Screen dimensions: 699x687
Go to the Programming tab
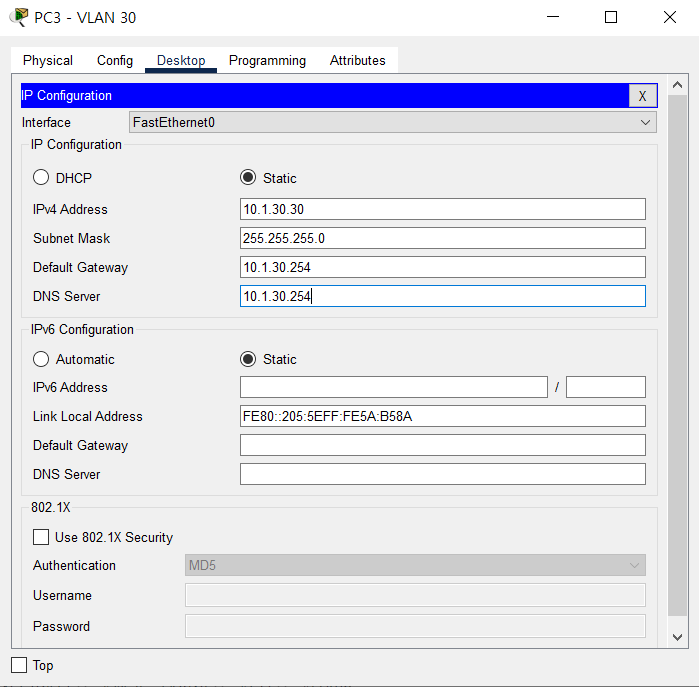coord(267,60)
